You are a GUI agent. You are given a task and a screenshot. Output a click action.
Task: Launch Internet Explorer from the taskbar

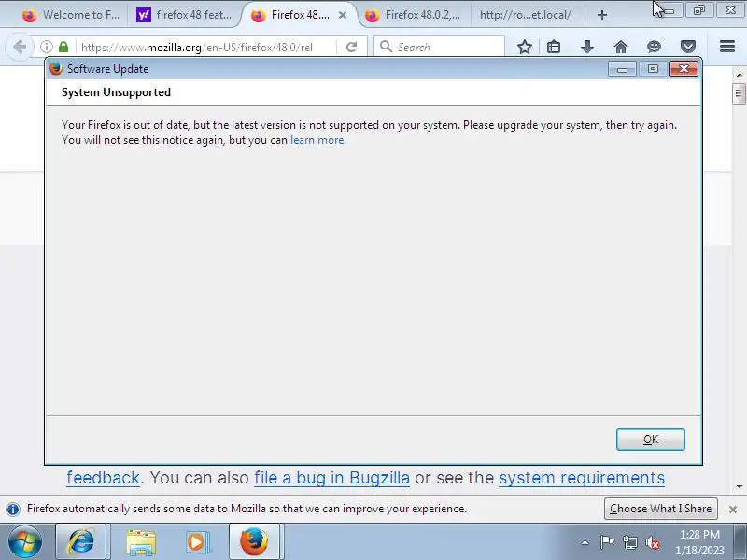[x=81, y=541]
